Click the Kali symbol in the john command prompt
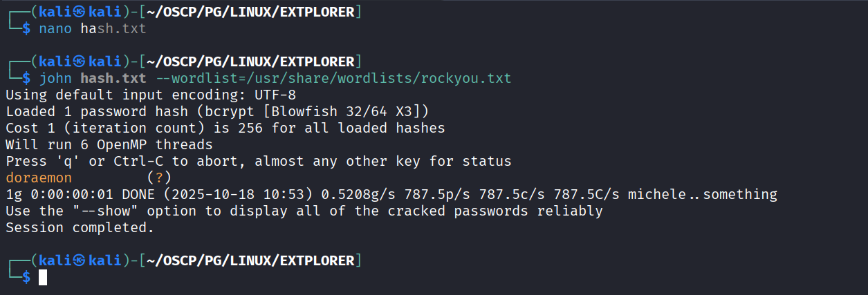The height and width of the screenshot is (295, 868). 78,60
